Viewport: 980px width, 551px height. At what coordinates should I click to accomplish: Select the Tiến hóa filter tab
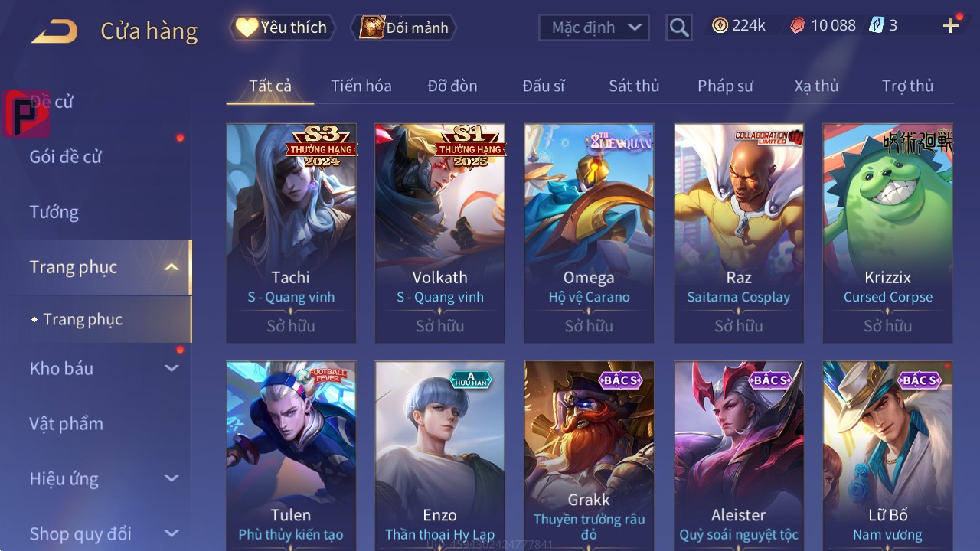[361, 86]
